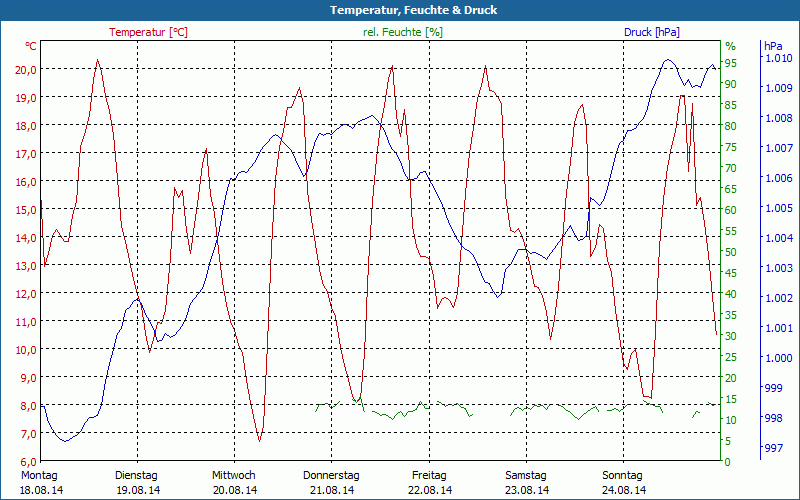Click the Freitag 22.08.14 date label

429,482
